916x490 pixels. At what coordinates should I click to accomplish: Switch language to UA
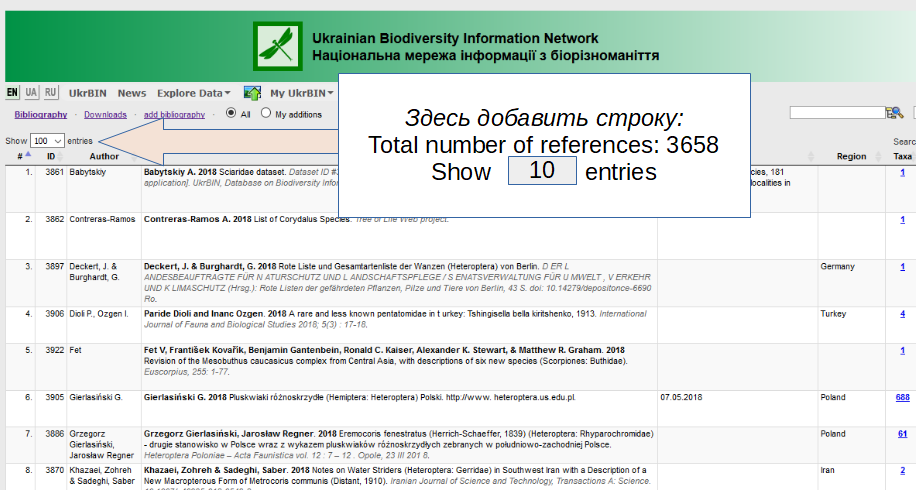click(x=32, y=93)
